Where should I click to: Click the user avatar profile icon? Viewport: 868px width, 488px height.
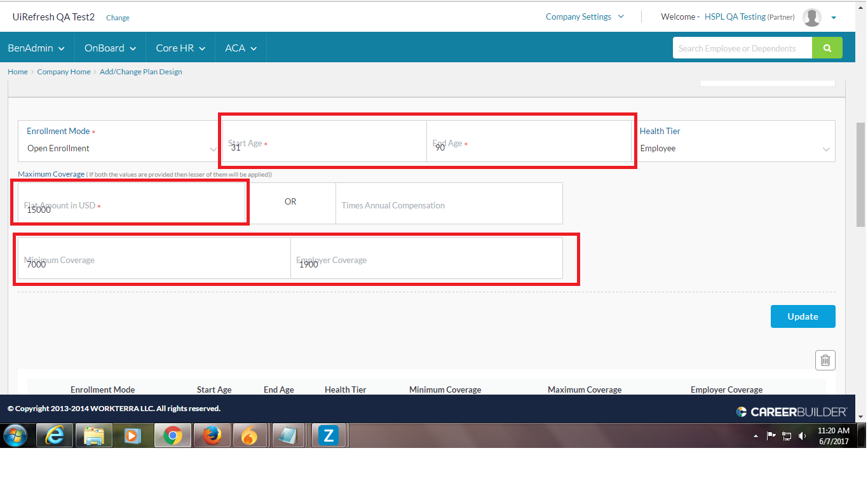click(x=811, y=17)
